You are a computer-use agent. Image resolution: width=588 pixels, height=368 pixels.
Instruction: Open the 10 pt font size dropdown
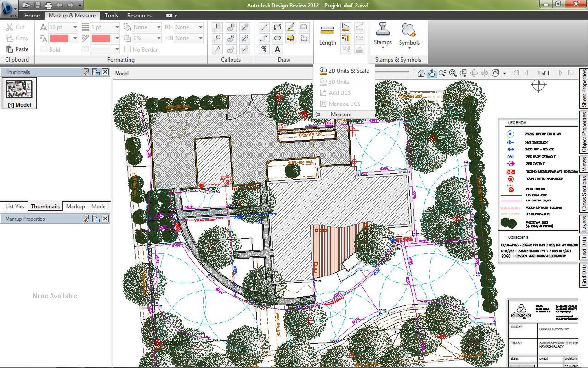(75, 27)
